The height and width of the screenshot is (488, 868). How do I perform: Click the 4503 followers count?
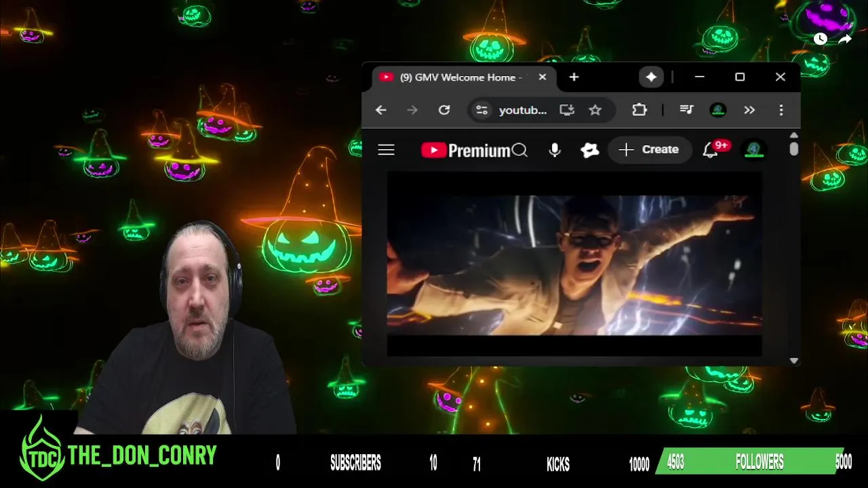click(x=675, y=462)
